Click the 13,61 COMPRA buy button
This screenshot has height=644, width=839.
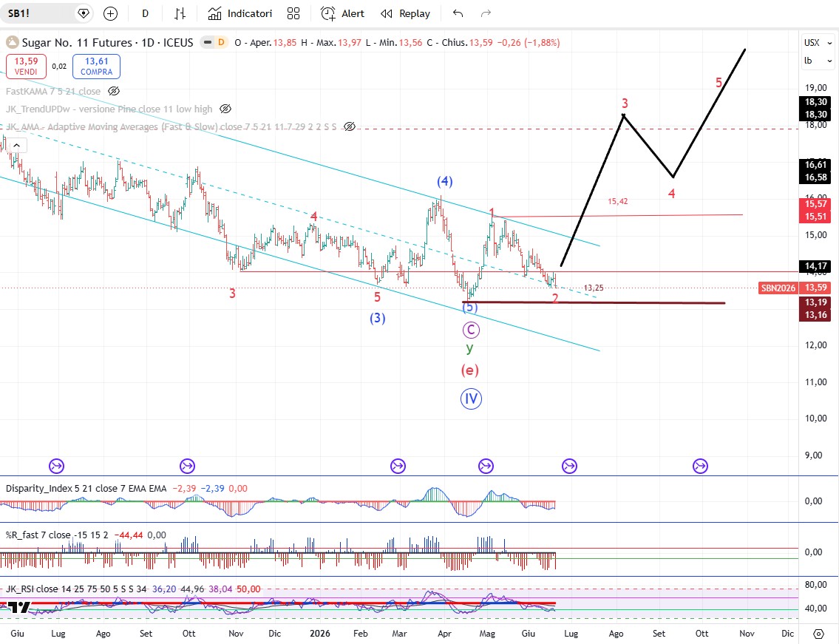coord(96,67)
